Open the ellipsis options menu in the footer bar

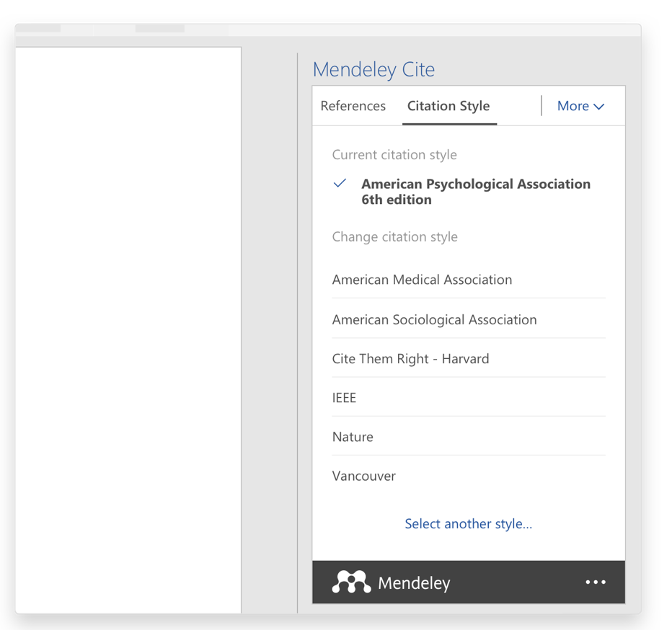pos(596,582)
